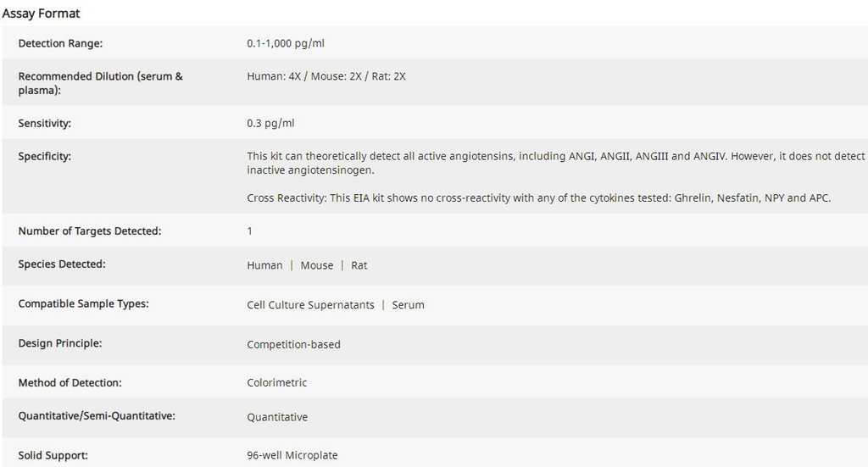
Task: Click the Colorimetric detection method value
Action: (x=276, y=383)
